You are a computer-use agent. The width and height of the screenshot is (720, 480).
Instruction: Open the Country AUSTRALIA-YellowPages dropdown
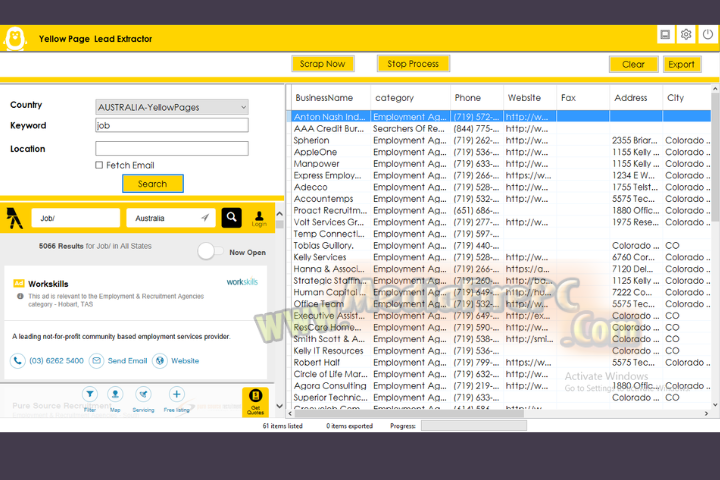pyautogui.click(x=172, y=107)
